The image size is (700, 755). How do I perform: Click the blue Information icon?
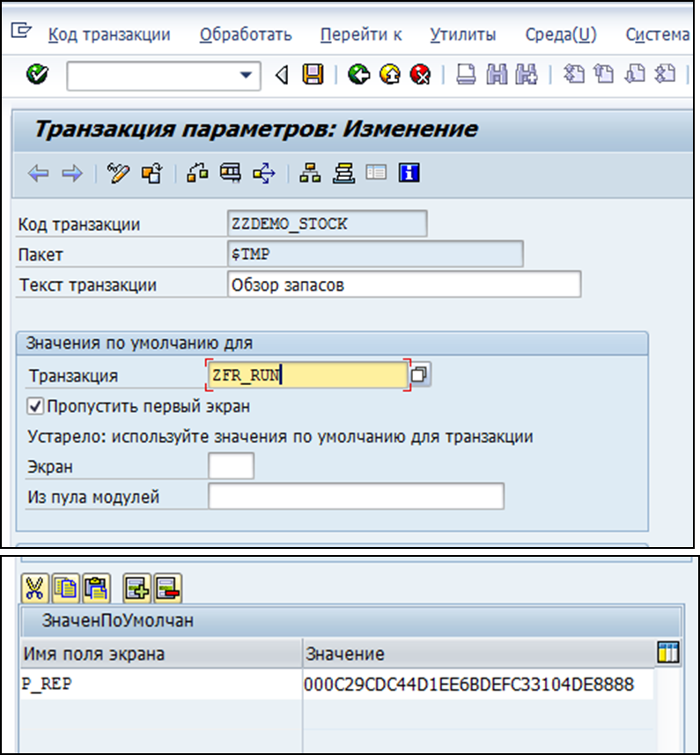[408, 174]
